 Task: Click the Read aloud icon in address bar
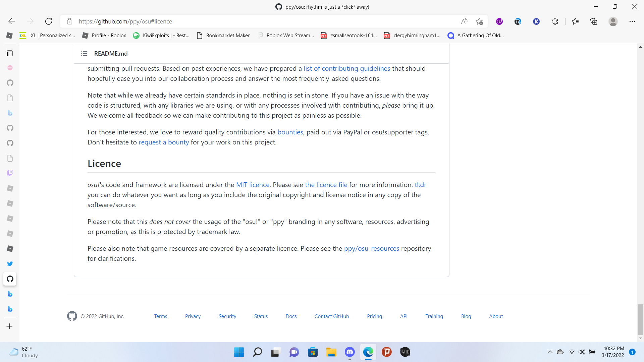pyautogui.click(x=464, y=21)
